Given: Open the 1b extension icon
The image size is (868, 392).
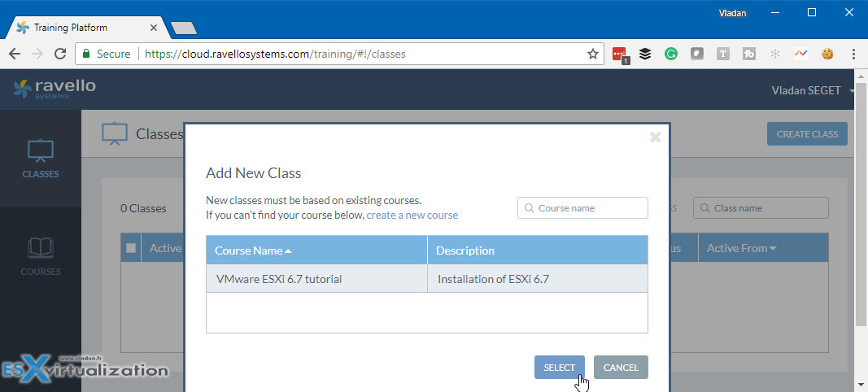Looking at the screenshot, I should click(x=749, y=54).
